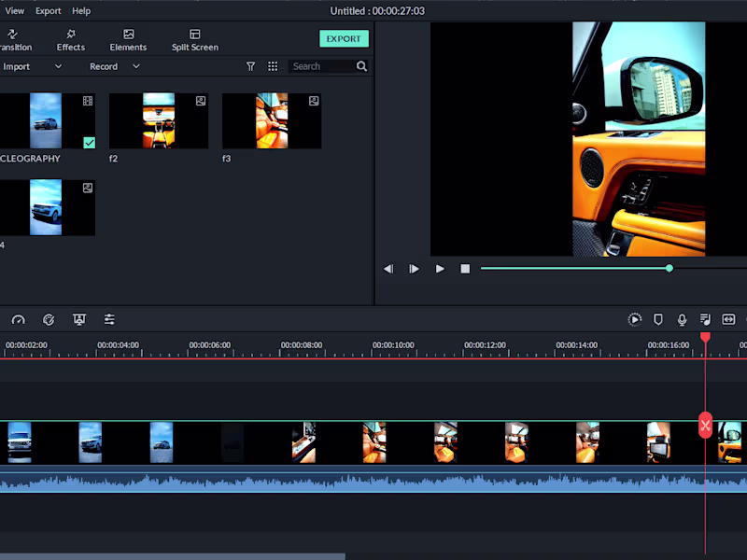Switch media panel to grid view

click(273, 66)
